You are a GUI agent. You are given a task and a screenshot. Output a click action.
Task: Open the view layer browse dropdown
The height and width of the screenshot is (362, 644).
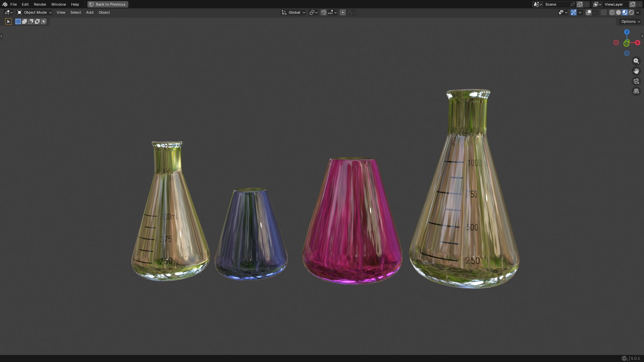[597, 4]
